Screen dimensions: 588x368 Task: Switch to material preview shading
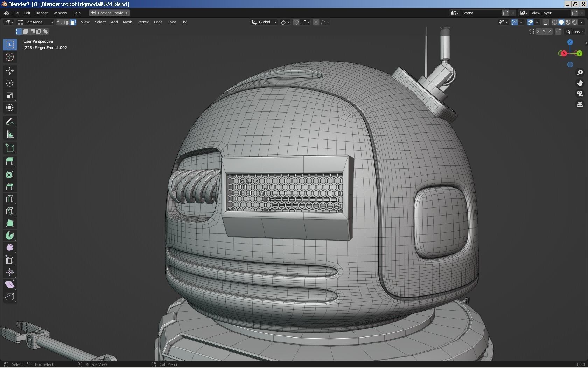[x=568, y=22]
